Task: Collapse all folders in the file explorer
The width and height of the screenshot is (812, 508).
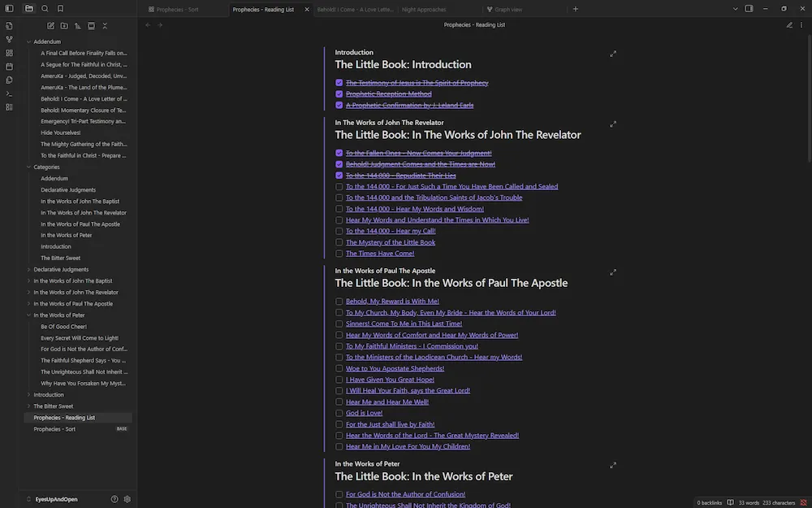Action: click(x=105, y=25)
